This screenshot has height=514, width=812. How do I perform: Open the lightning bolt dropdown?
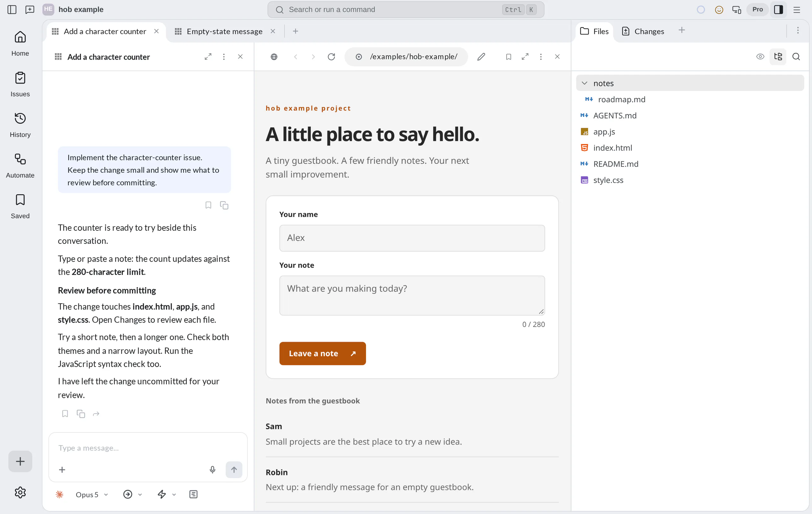tap(167, 494)
